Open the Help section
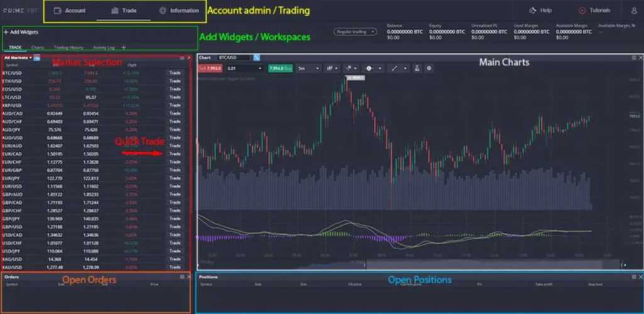 (540, 11)
